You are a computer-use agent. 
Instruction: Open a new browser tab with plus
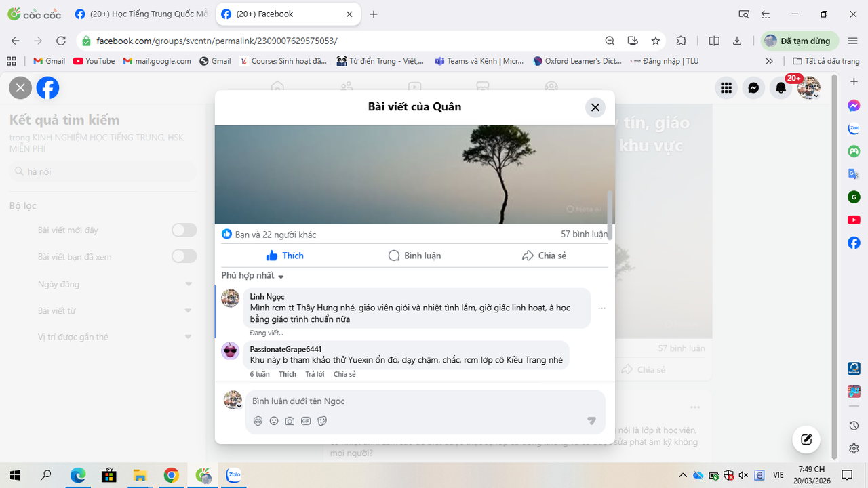pyautogui.click(x=374, y=14)
